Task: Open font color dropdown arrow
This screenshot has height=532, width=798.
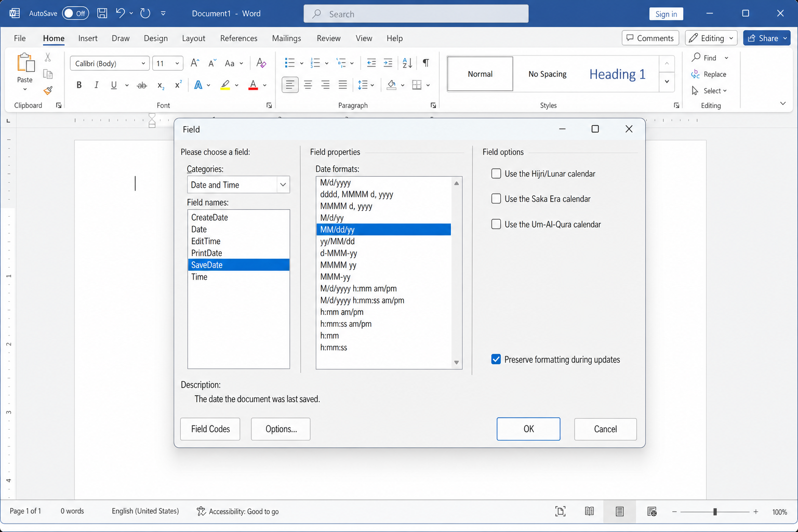Action: 265,85
